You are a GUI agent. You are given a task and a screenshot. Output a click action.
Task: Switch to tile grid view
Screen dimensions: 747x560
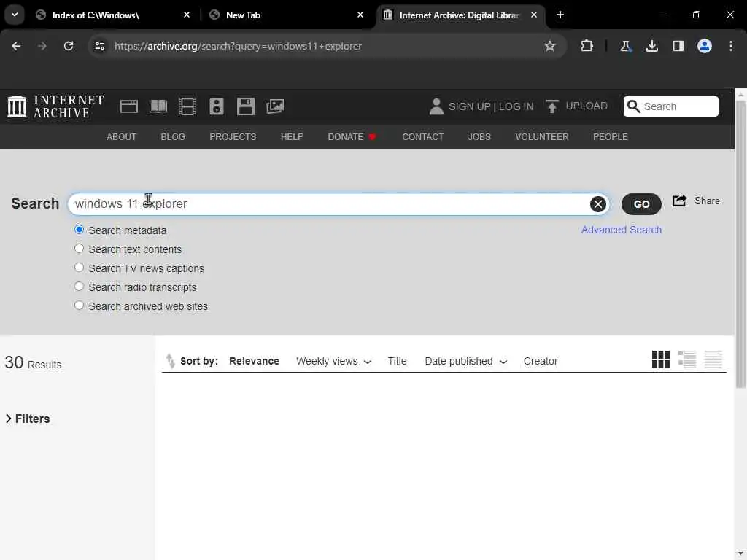tap(660, 359)
